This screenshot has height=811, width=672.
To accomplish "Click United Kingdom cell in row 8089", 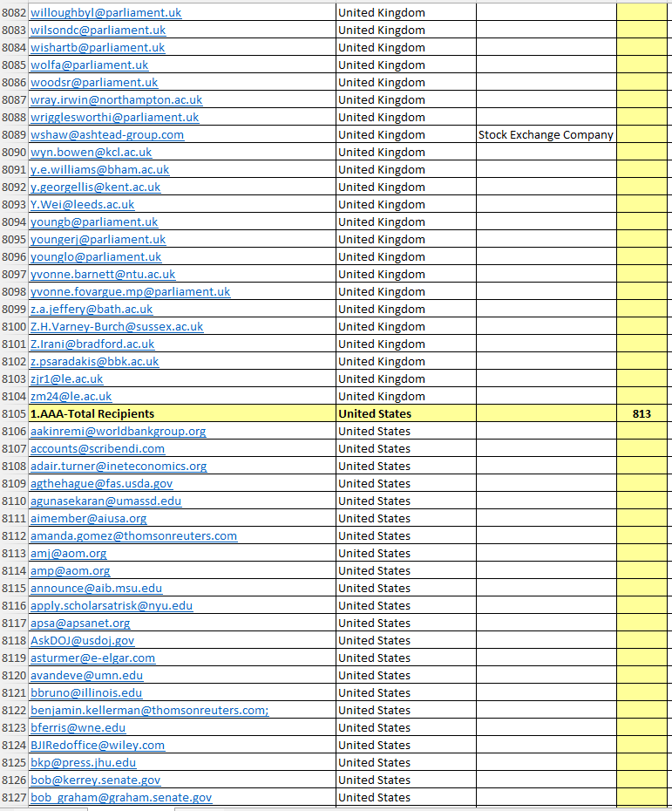I will coord(406,135).
